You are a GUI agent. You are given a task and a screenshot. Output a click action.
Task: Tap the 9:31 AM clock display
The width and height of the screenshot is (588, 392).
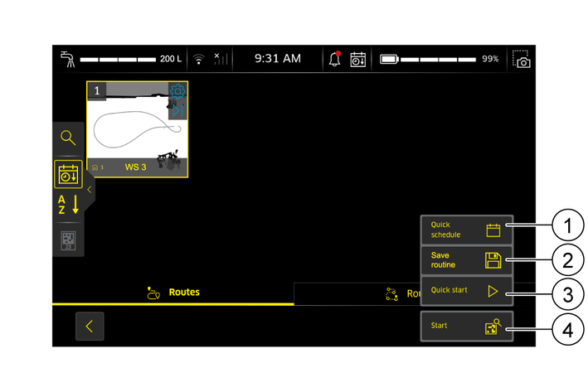(x=278, y=59)
